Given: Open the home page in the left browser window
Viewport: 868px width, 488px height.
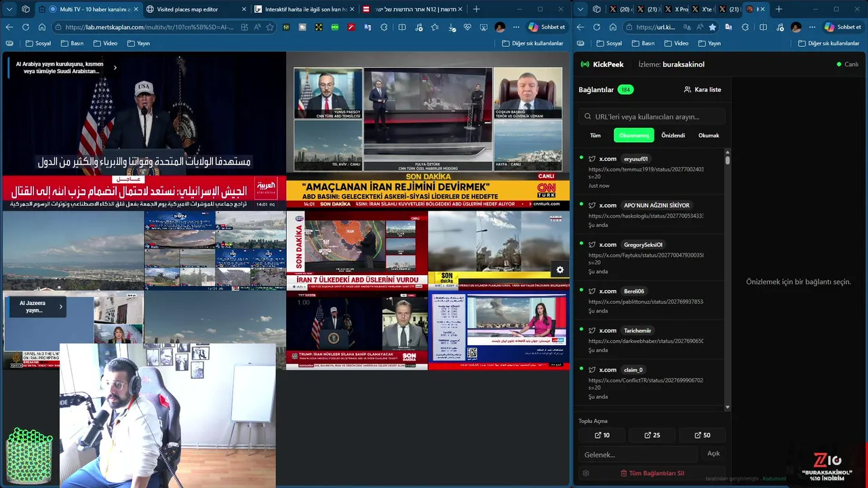Looking at the screenshot, I should pos(42,27).
